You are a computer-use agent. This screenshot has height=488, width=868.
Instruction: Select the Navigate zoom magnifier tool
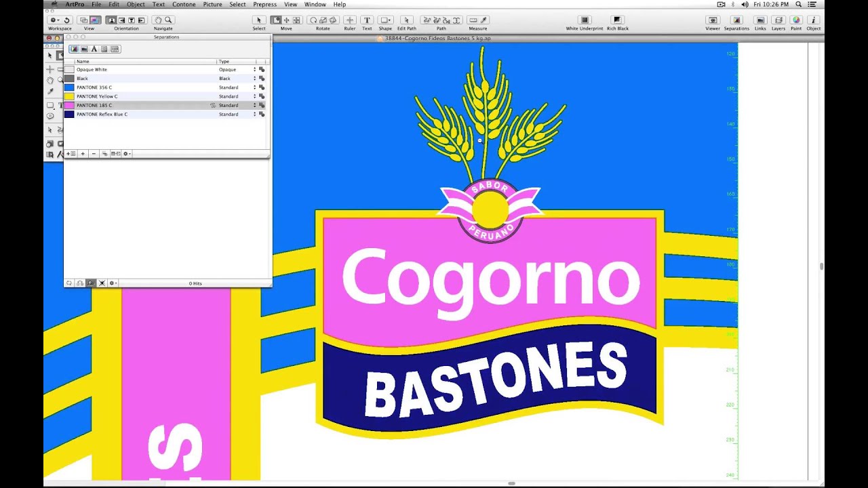click(168, 20)
